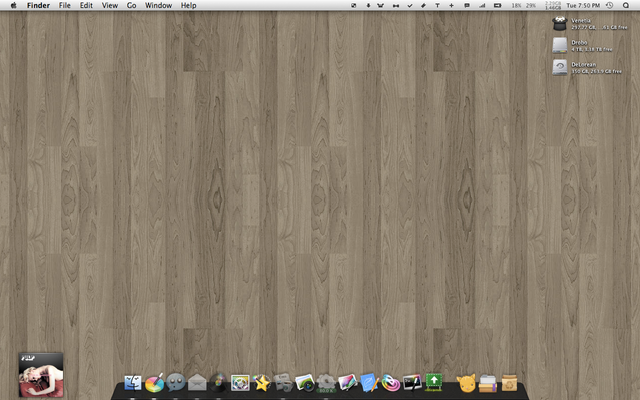This screenshot has height=400, width=640.
Task: Open the Venetia top hat drive
Action: pyautogui.click(x=560, y=22)
